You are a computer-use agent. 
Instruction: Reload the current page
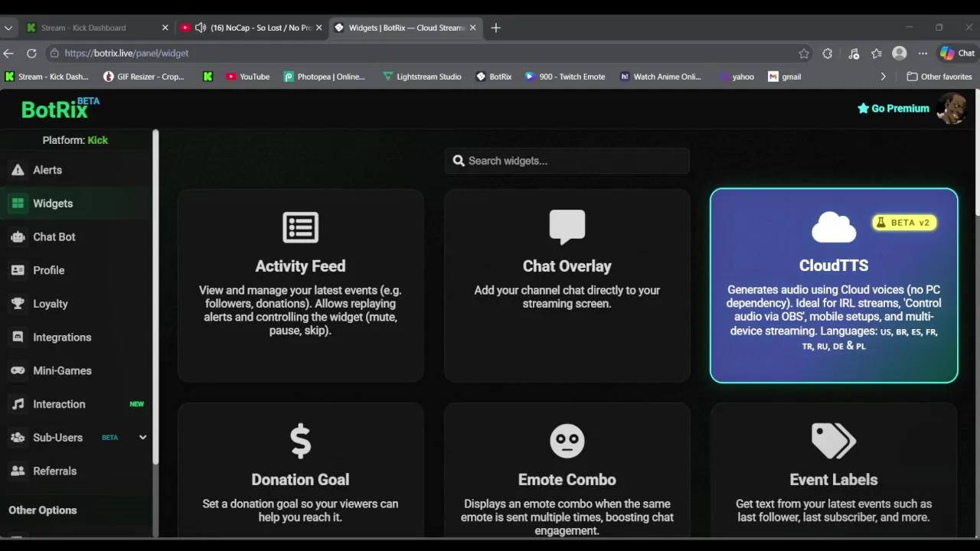(x=31, y=54)
